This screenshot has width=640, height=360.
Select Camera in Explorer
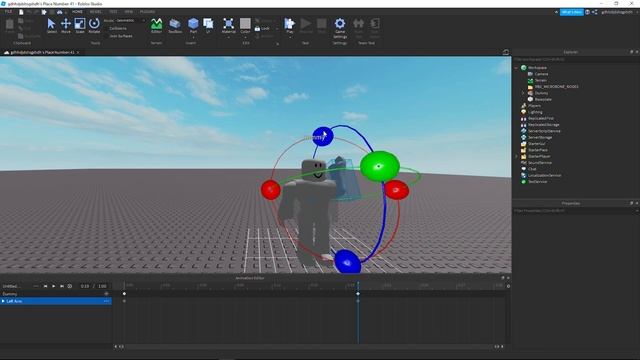[541, 74]
